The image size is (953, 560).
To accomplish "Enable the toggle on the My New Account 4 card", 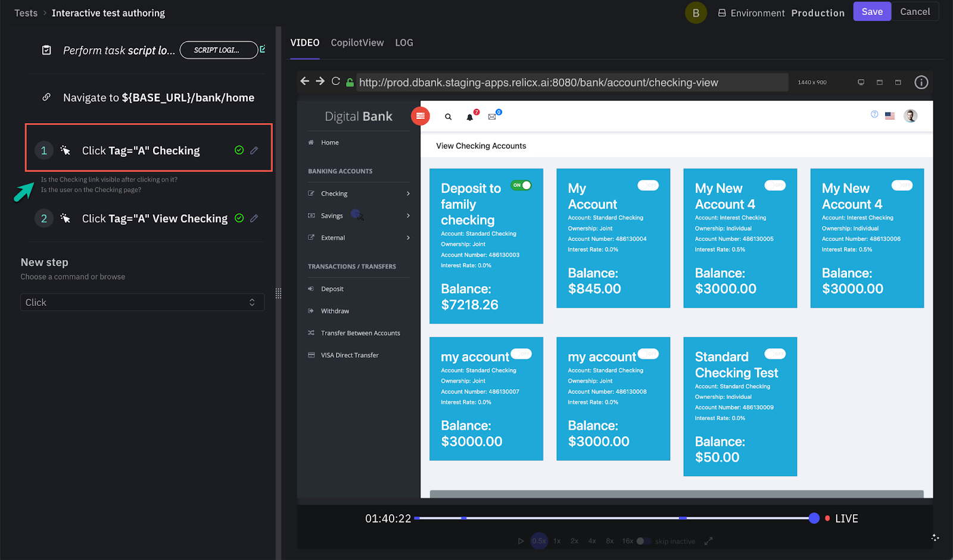I will click(x=775, y=186).
